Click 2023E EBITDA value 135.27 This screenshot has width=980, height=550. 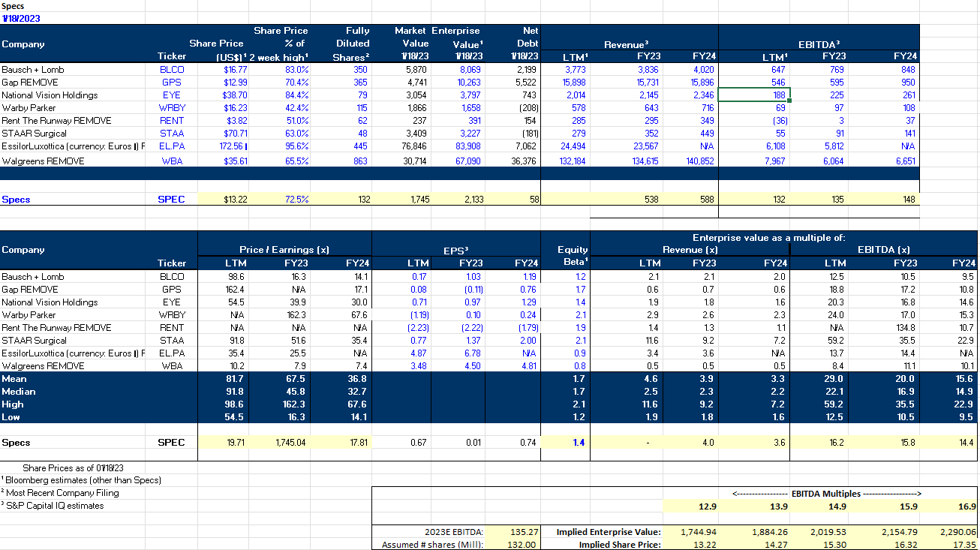point(522,532)
